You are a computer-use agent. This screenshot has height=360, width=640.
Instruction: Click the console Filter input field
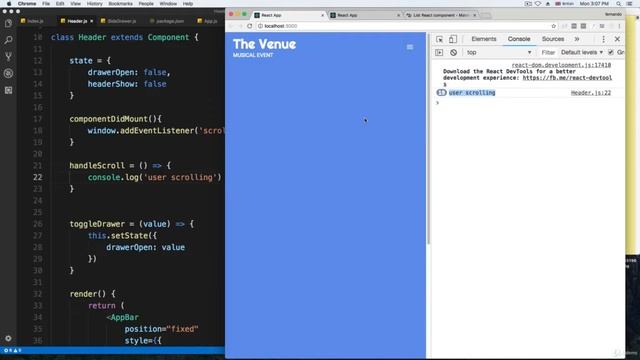(548, 52)
